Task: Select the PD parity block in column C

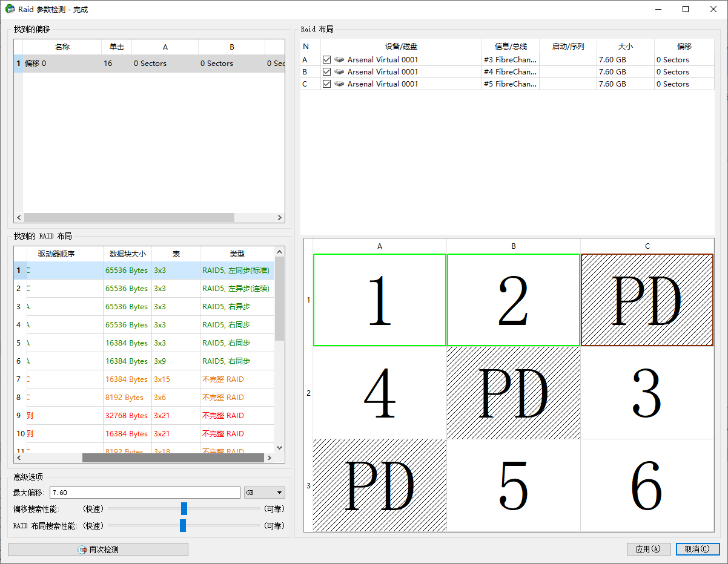Action: pos(647,300)
